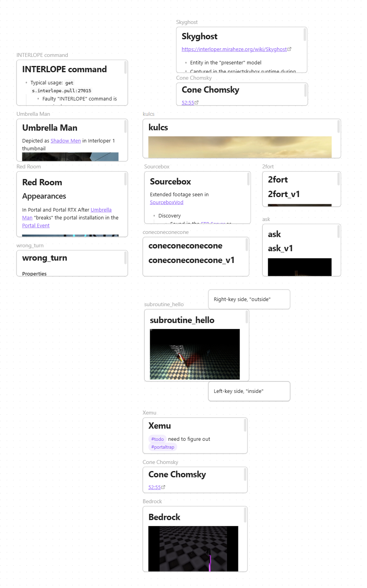Viewport: 367px width, 588px height.
Task: Select the Left-key side "inside" text card
Action: (x=249, y=391)
